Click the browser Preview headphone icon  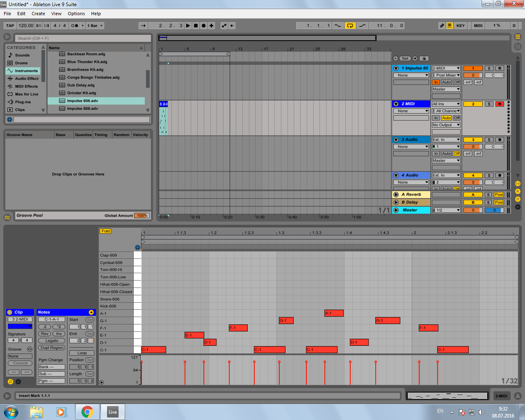pos(9,119)
